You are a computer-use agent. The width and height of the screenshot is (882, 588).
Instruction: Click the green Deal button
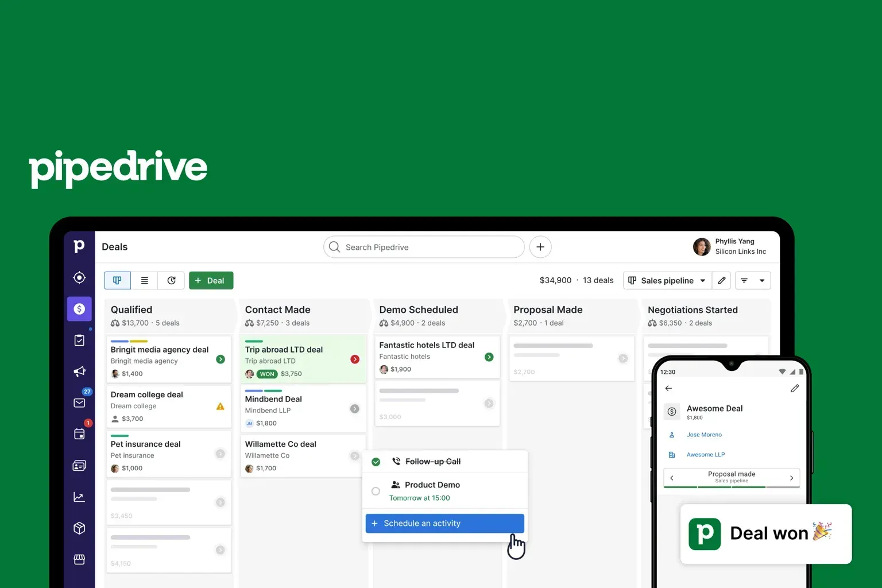pos(211,280)
